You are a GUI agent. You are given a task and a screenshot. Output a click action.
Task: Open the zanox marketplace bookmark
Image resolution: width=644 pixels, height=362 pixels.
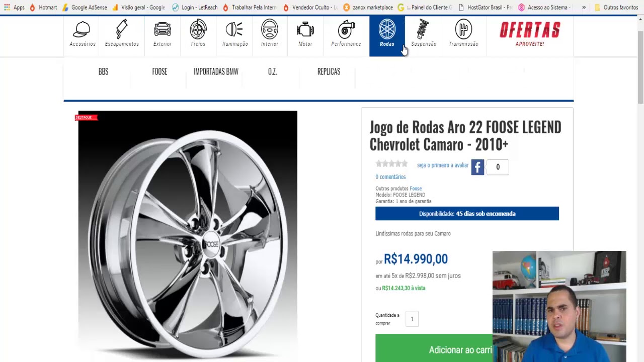tap(368, 8)
